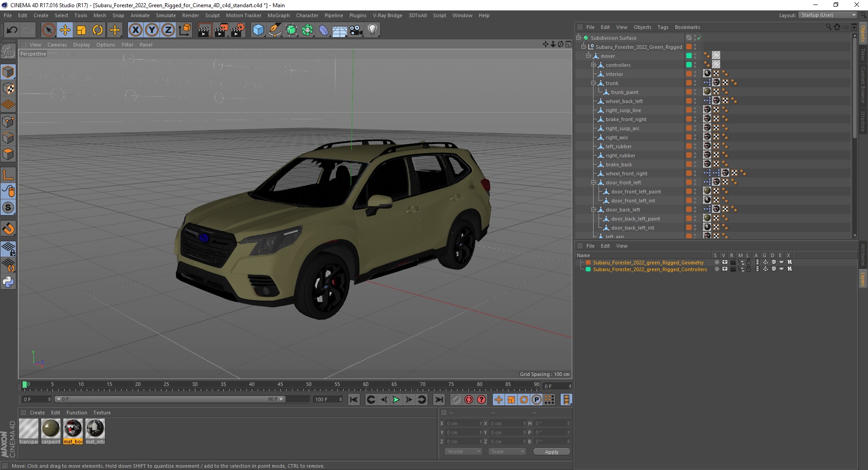The width and height of the screenshot is (868, 470).
Task: Select the Live Selection tool
Action: point(48,30)
